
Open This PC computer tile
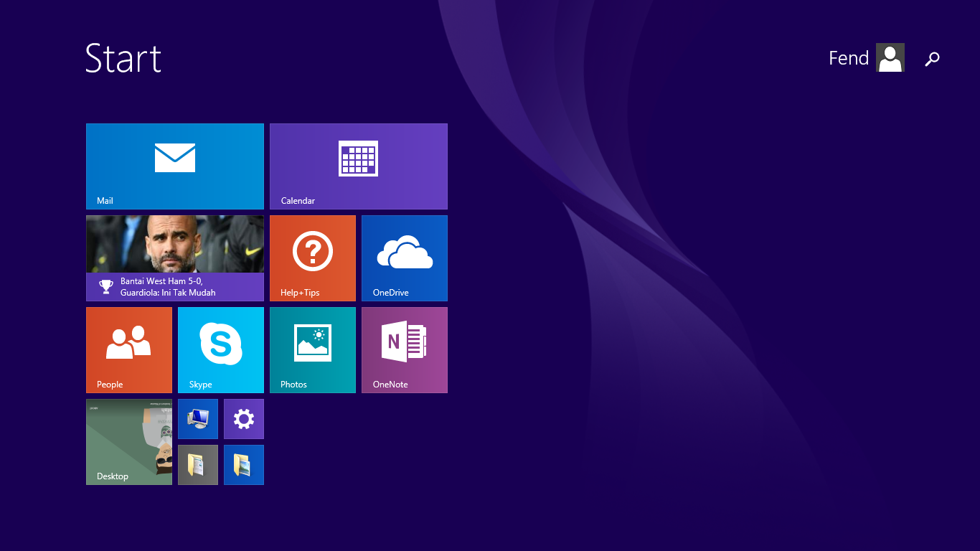pos(197,418)
